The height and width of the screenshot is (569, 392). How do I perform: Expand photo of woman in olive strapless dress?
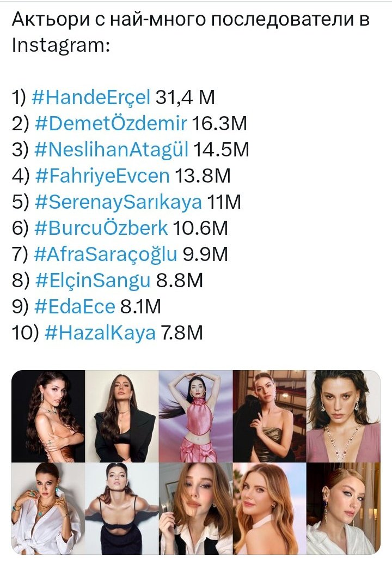[x=269, y=416]
